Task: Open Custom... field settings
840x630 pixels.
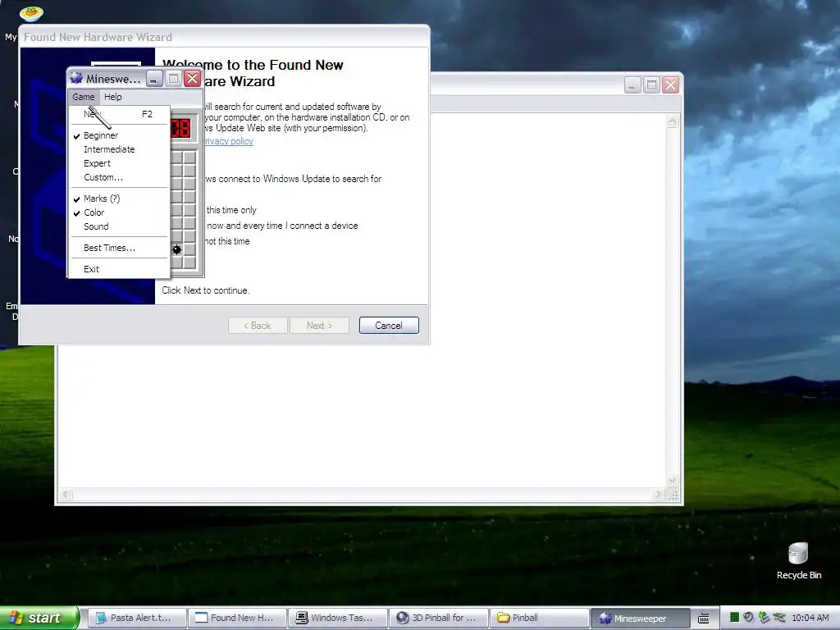Action: (x=119, y=177)
